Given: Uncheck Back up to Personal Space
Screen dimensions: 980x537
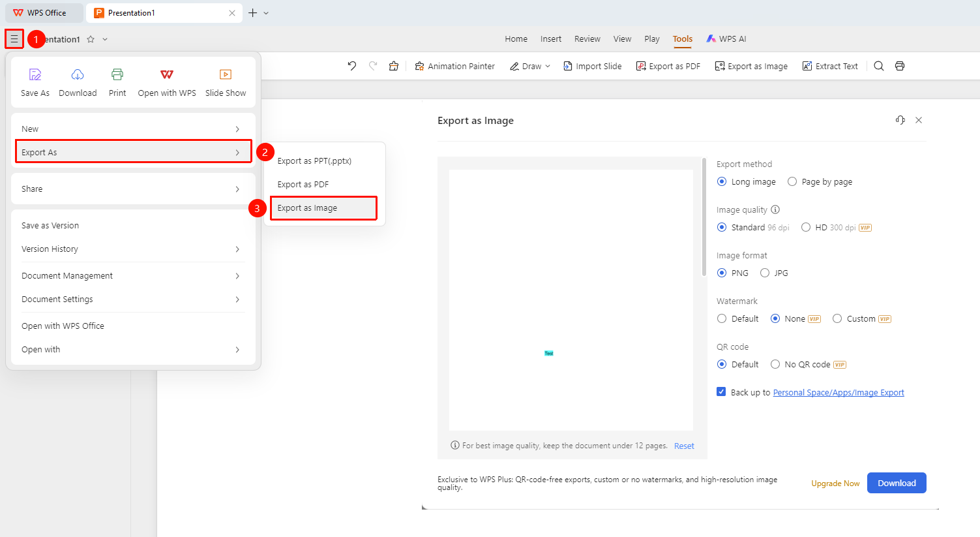Looking at the screenshot, I should pos(721,391).
